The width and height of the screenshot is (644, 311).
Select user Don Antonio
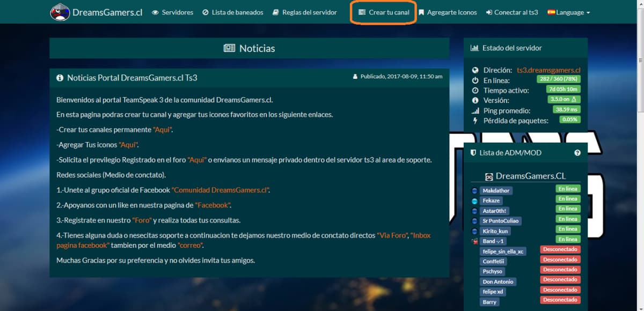498,282
